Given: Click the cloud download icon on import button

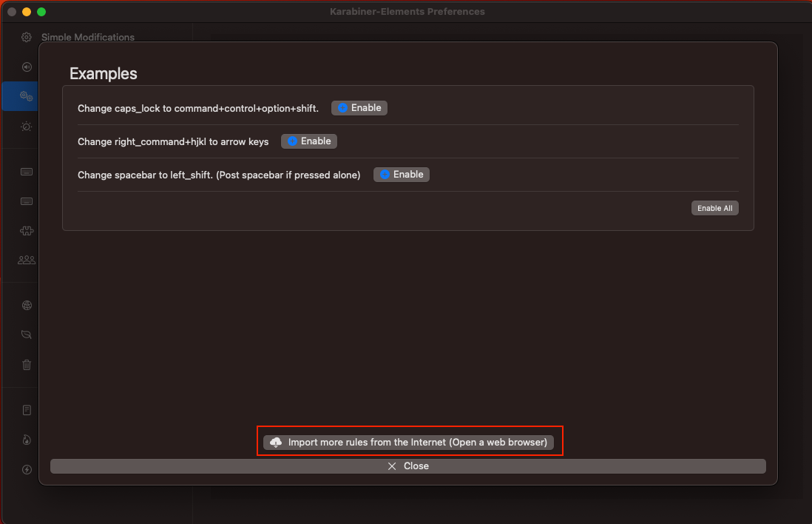Looking at the screenshot, I should pyautogui.click(x=276, y=442).
